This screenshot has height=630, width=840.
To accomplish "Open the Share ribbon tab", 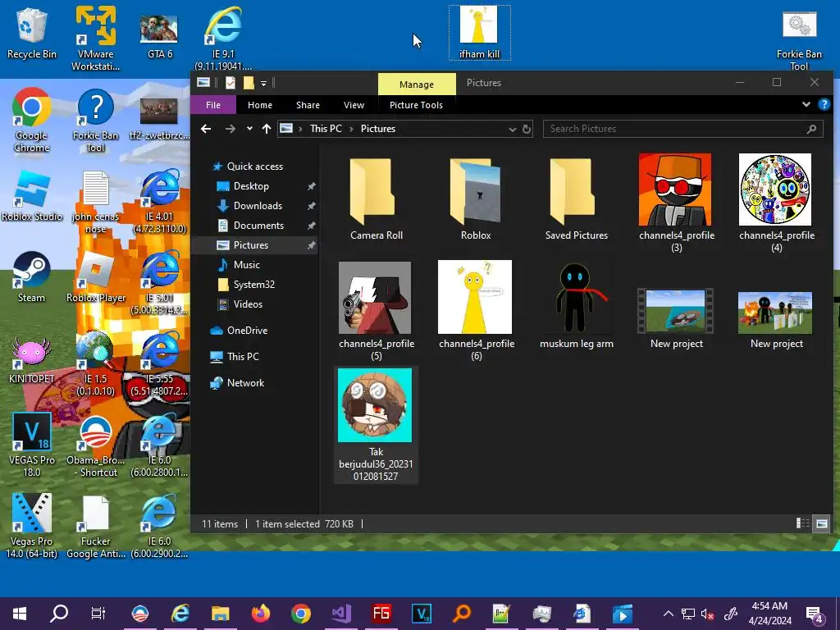I will click(308, 105).
